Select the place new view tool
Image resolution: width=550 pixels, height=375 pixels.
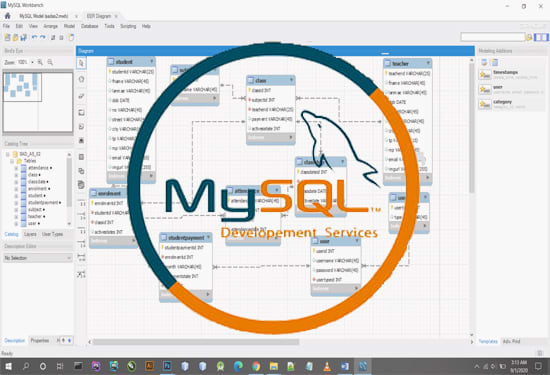81,171
